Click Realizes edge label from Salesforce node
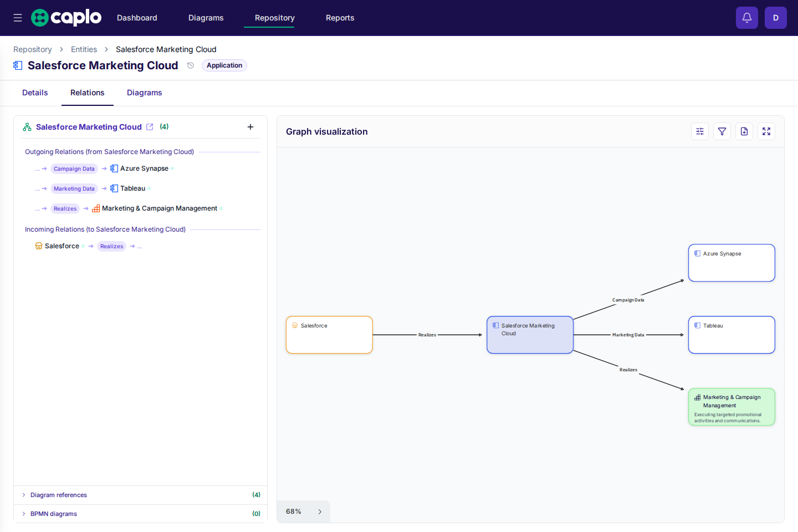The height and width of the screenshot is (532, 798). click(x=427, y=335)
